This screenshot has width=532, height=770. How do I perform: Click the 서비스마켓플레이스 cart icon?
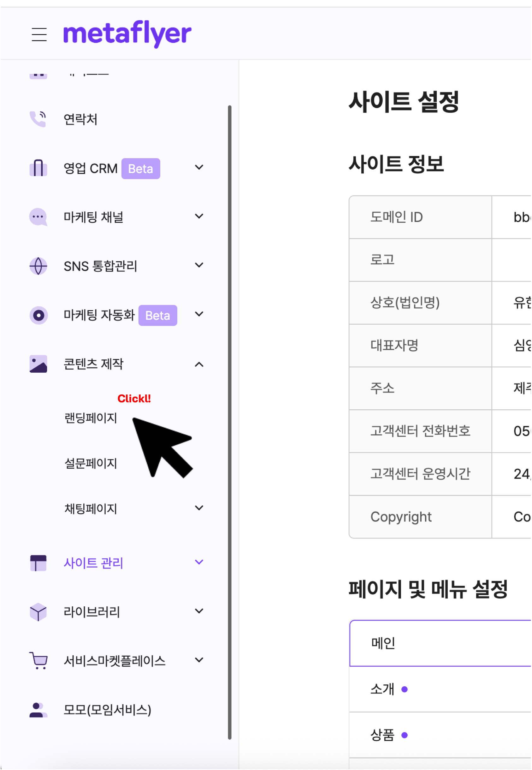point(38,661)
